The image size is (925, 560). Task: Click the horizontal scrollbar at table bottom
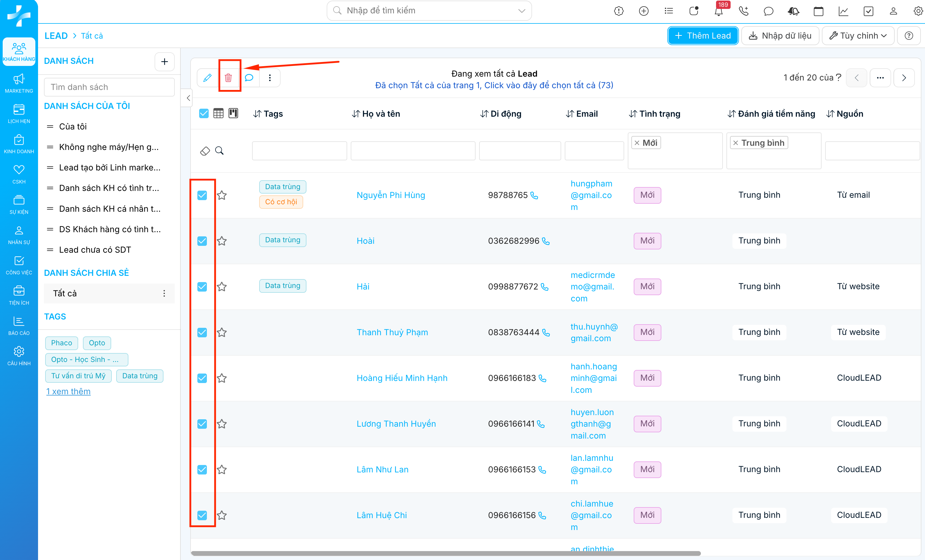coord(445,553)
